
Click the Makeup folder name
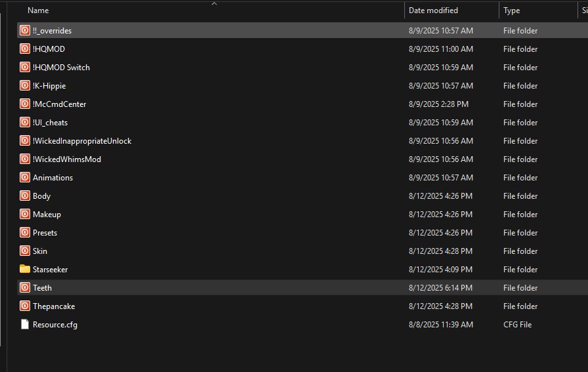(x=47, y=215)
